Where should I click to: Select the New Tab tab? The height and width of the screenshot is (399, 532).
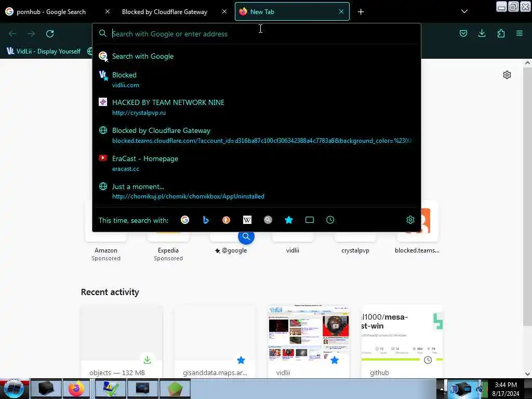click(292, 12)
